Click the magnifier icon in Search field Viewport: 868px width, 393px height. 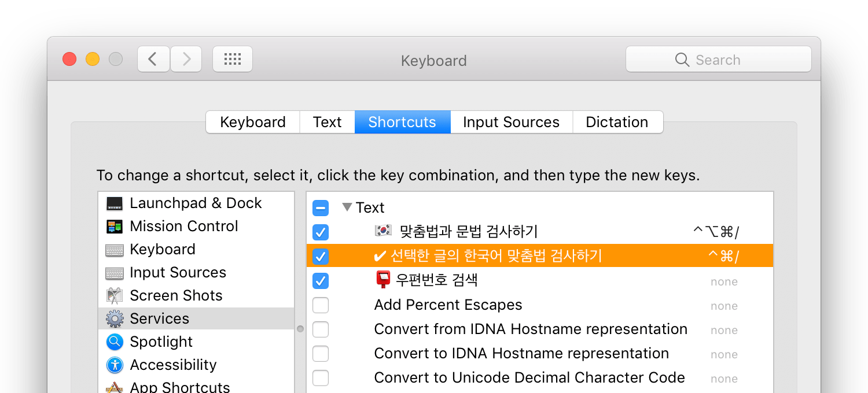pyautogui.click(x=682, y=60)
